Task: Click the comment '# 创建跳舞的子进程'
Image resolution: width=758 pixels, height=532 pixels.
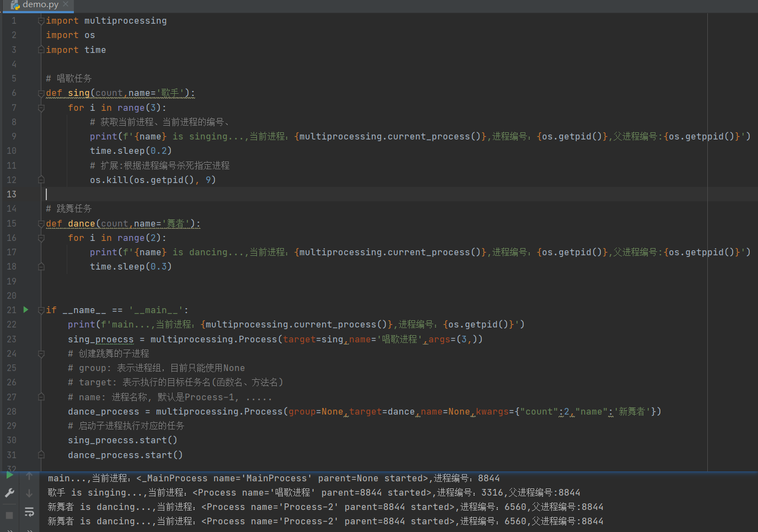Action: coord(109,353)
